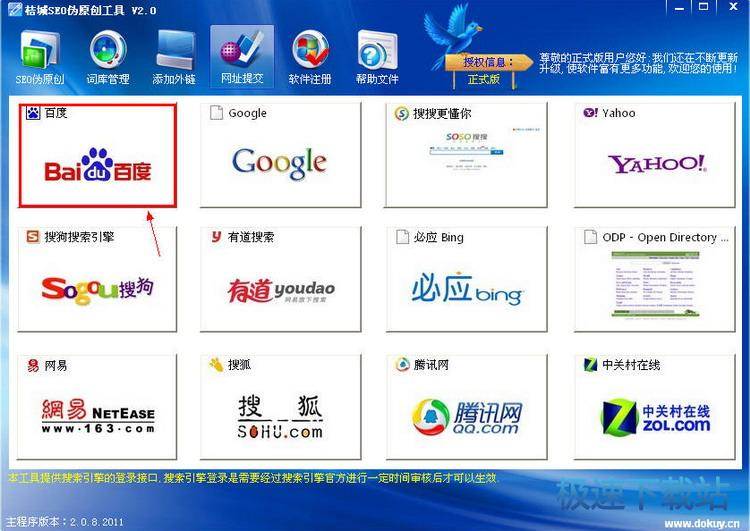Click the app icon in the title bar
Viewport: 750px width, 531px height.
point(15,10)
